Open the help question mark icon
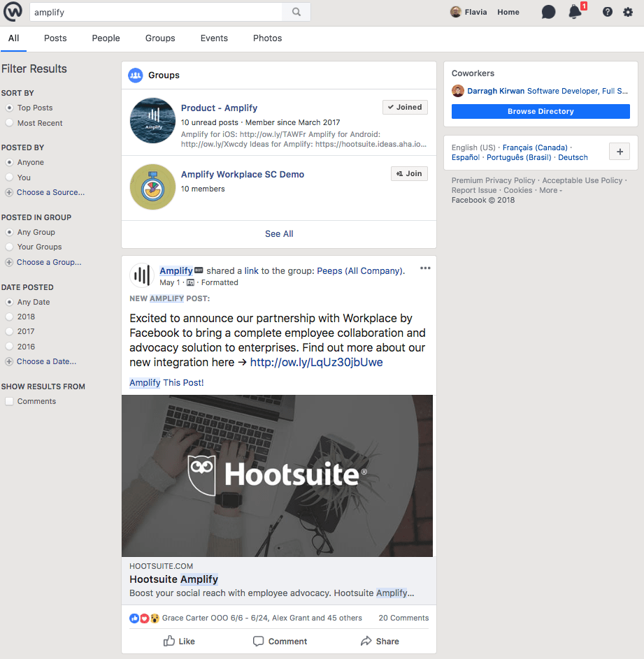 point(607,12)
